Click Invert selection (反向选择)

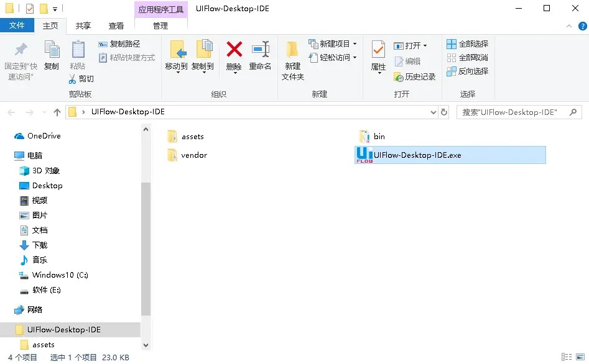coord(467,71)
